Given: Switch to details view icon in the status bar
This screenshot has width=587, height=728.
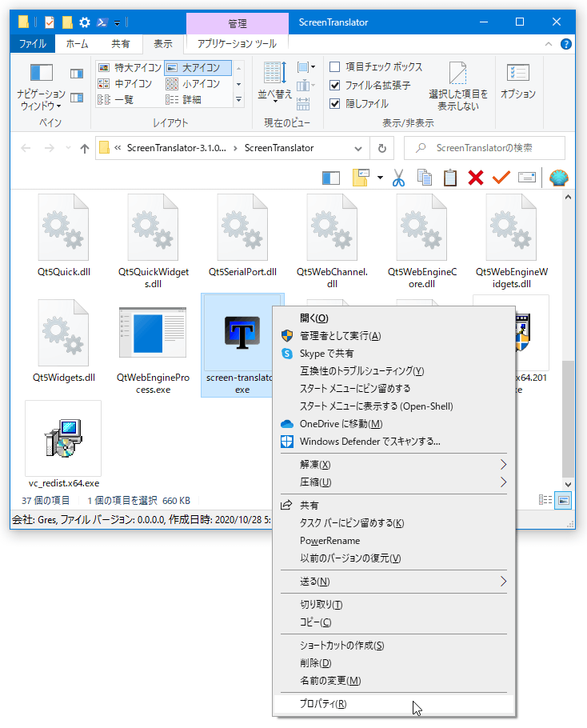Looking at the screenshot, I should [545, 500].
